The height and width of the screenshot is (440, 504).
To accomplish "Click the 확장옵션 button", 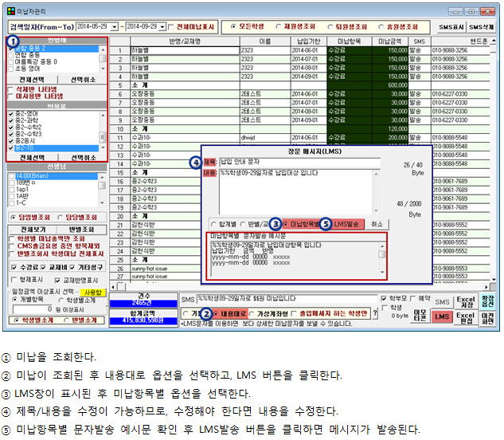I will [487, 301].
